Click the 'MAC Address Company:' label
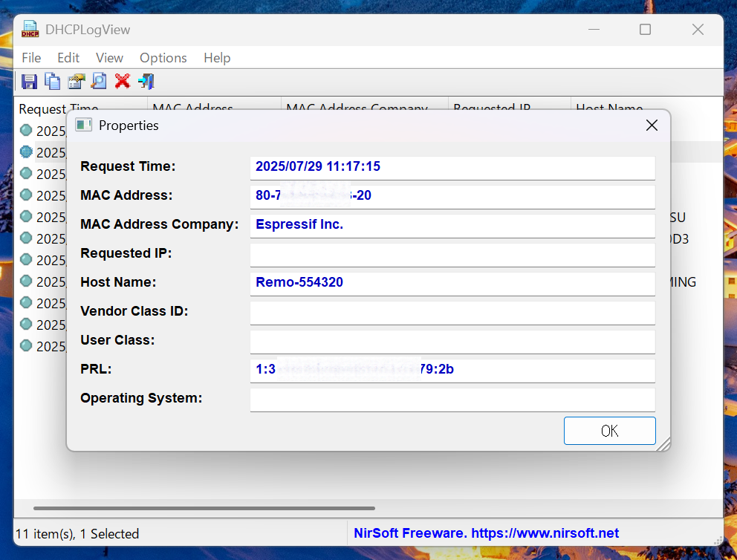The image size is (737, 560). click(159, 224)
